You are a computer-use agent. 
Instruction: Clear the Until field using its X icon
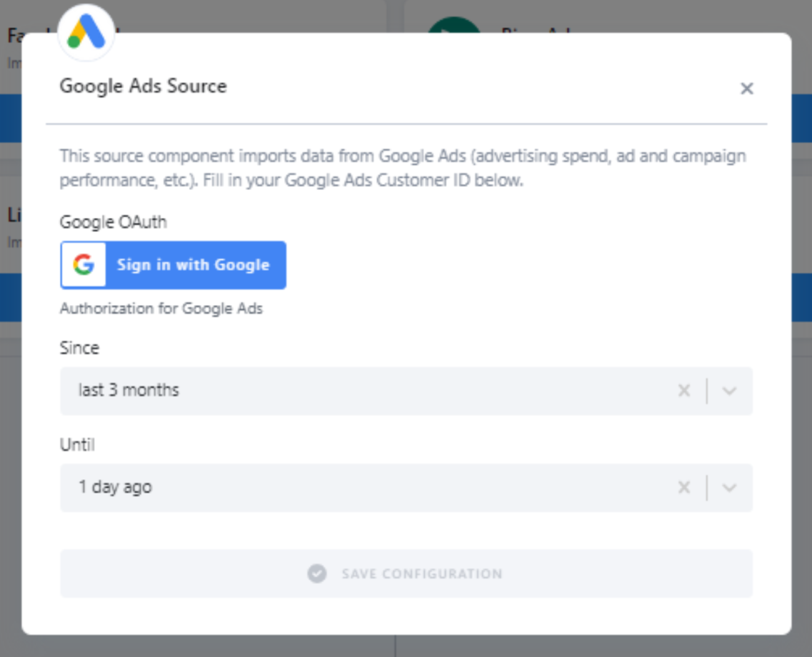coord(683,487)
